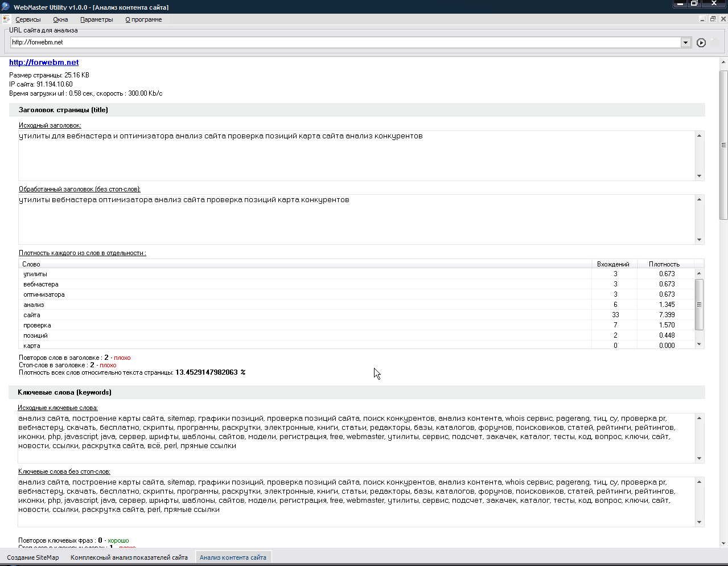Open the О программе menu
Image resolution: width=728 pixels, height=566 pixels.
(x=143, y=19)
